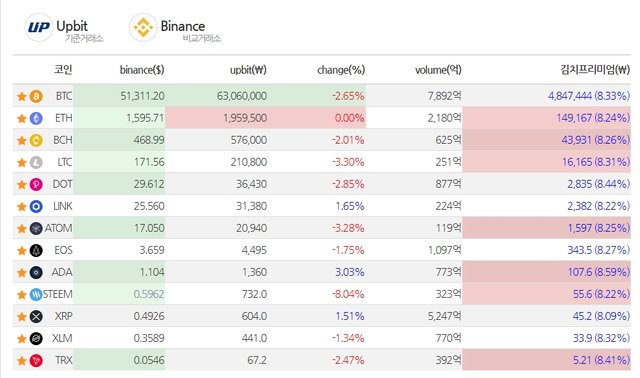Viewport: 640px width, 378px height.
Task: Click the XLM row star icon
Action: point(22,339)
